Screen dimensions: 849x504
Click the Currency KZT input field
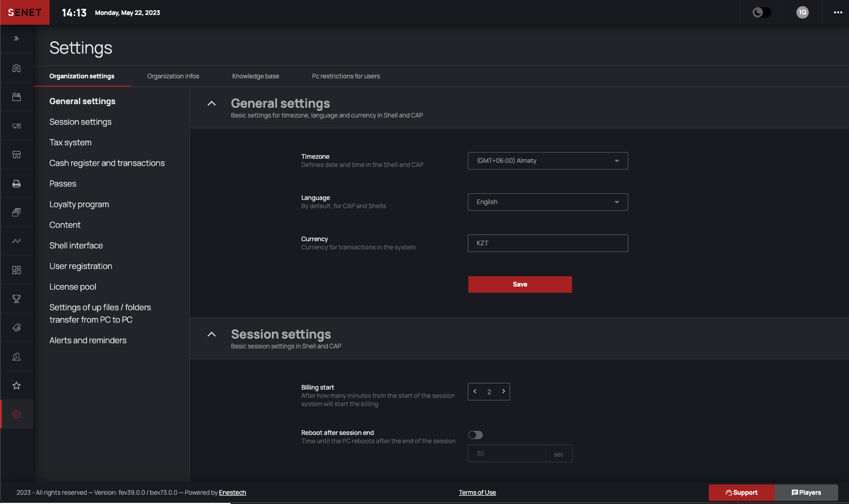click(548, 243)
